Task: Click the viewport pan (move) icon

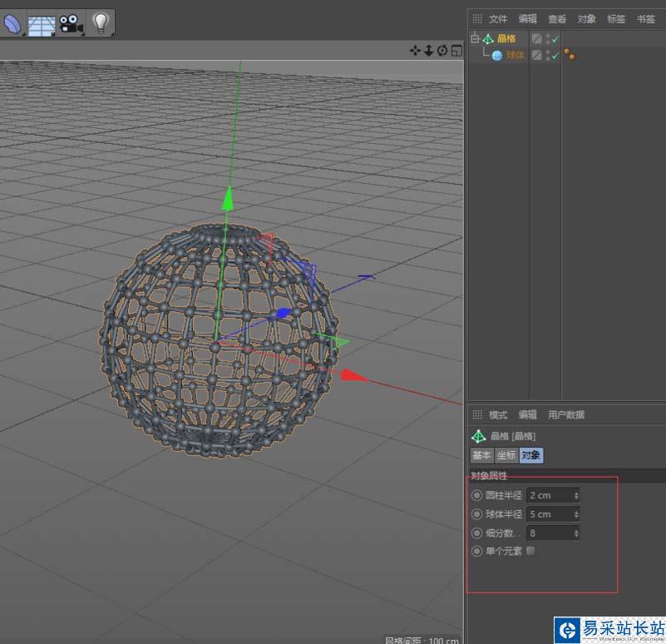Action: (415, 51)
